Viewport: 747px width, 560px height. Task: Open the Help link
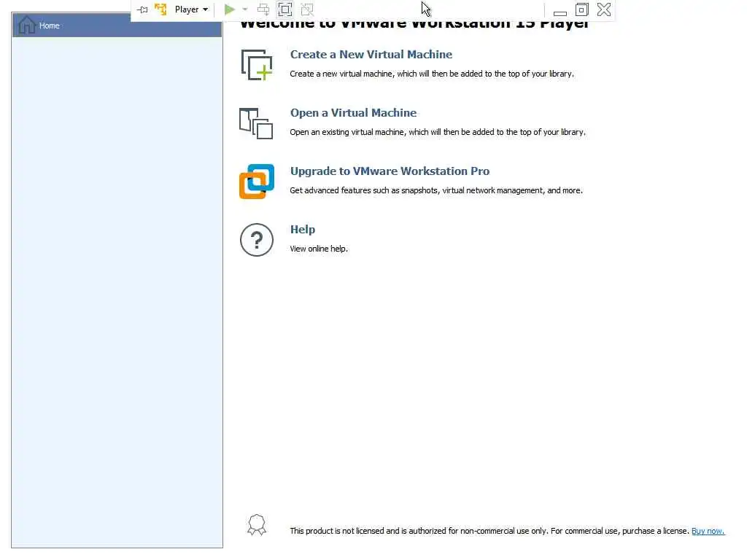click(303, 230)
